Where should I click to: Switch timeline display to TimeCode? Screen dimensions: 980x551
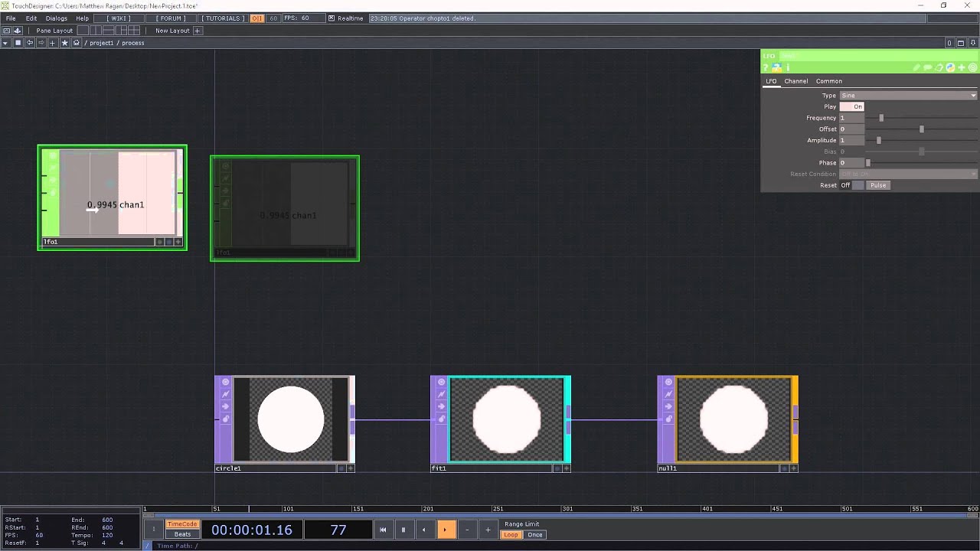pos(182,524)
